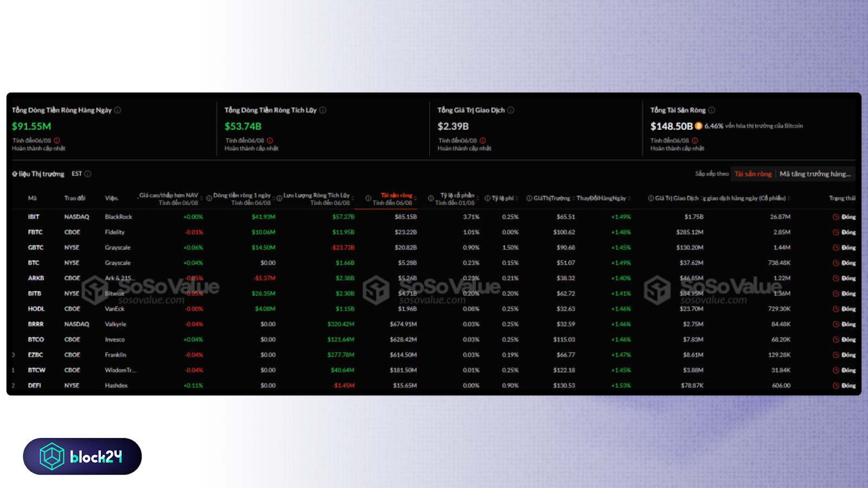Select the IBIT ticker row
This screenshot has width=868, height=488.
(34, 216)
